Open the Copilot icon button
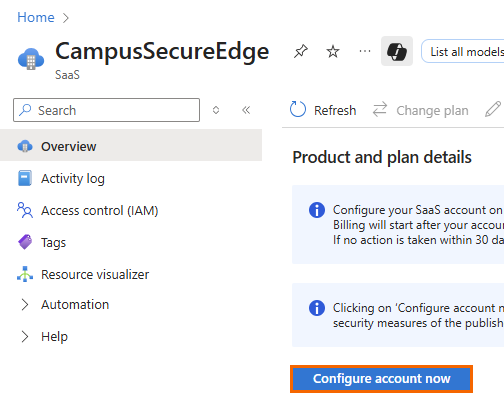504x411 pixels. 397,51
